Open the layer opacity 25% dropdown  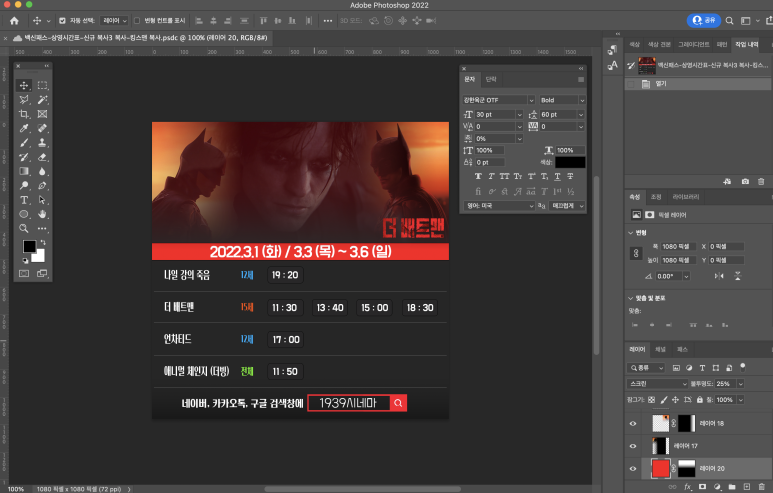[x=740, y=384]
